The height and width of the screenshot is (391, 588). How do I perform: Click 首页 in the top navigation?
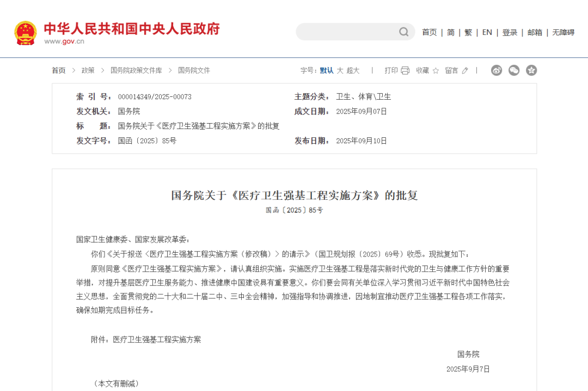tap(430, 32)
